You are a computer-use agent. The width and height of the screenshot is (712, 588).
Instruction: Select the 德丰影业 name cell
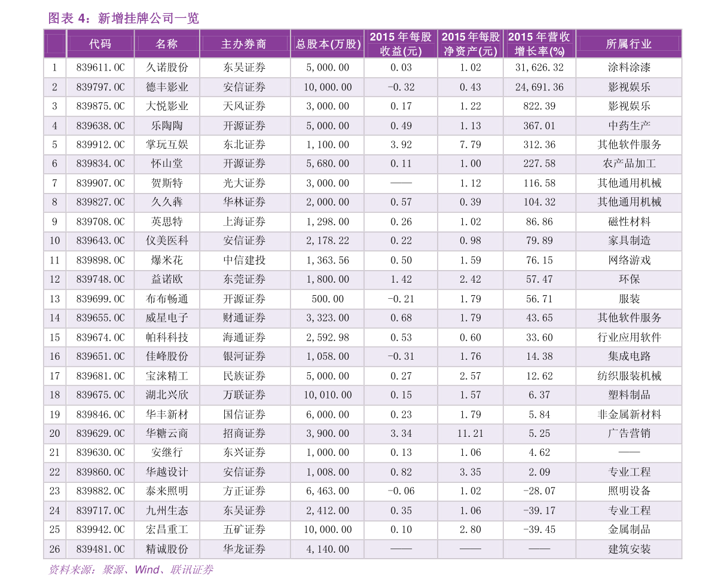point(167,87)
